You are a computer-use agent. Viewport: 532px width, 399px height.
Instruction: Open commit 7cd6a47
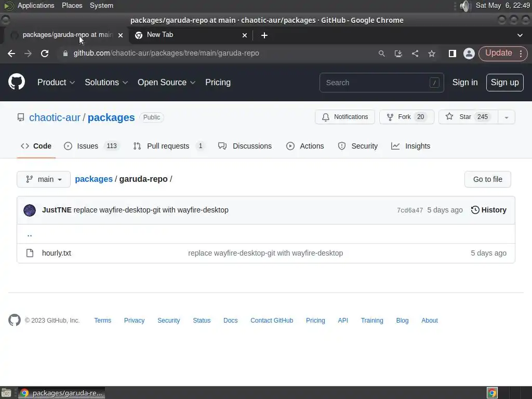point(410,210)
